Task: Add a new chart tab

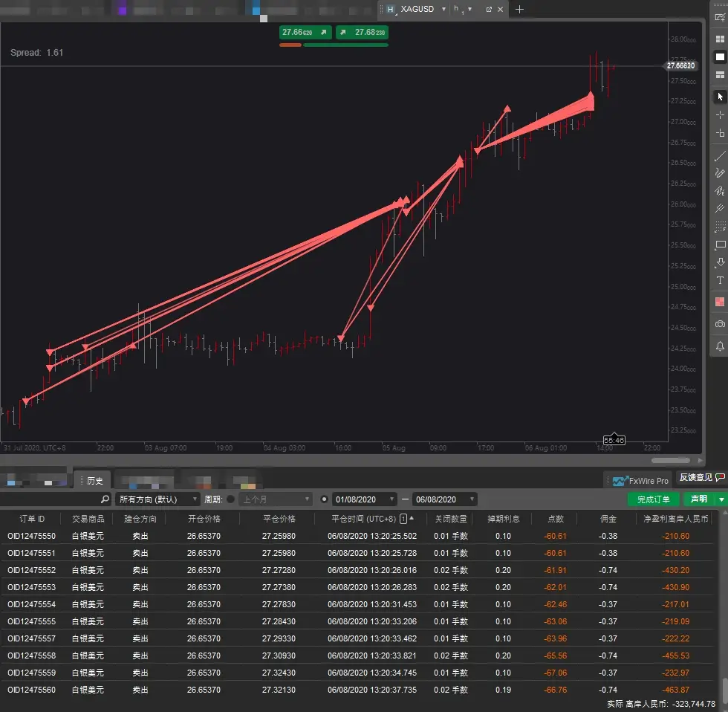Action: pyautogui.click(x=519, y=9)
